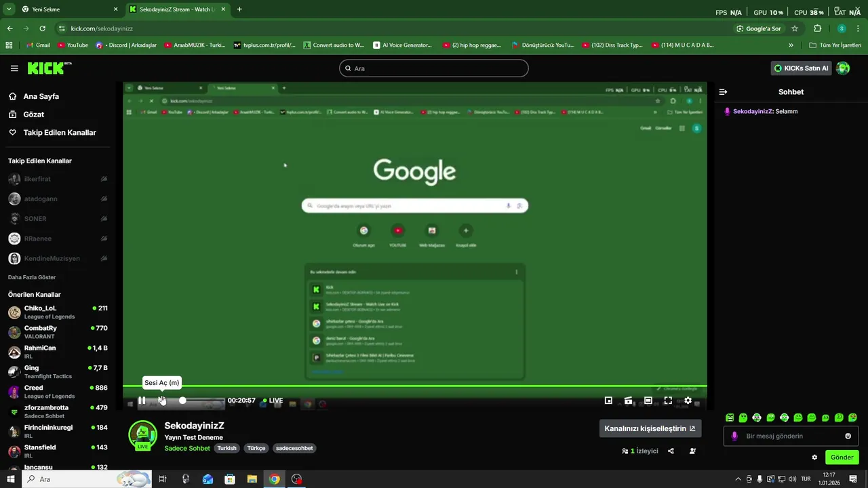
Task: Open CombatRy VALORANT channel
Action: click(58, 332)
